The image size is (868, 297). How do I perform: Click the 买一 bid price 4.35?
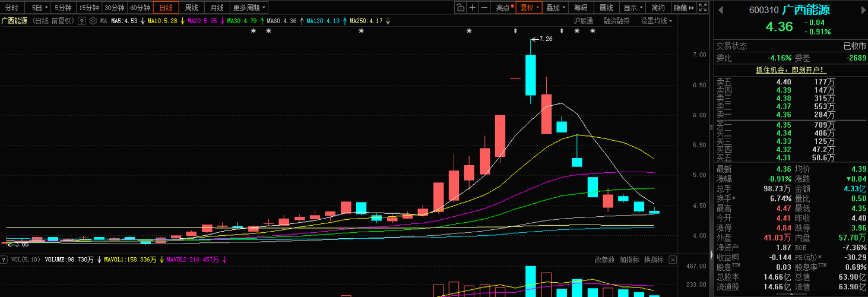[784, 125]
